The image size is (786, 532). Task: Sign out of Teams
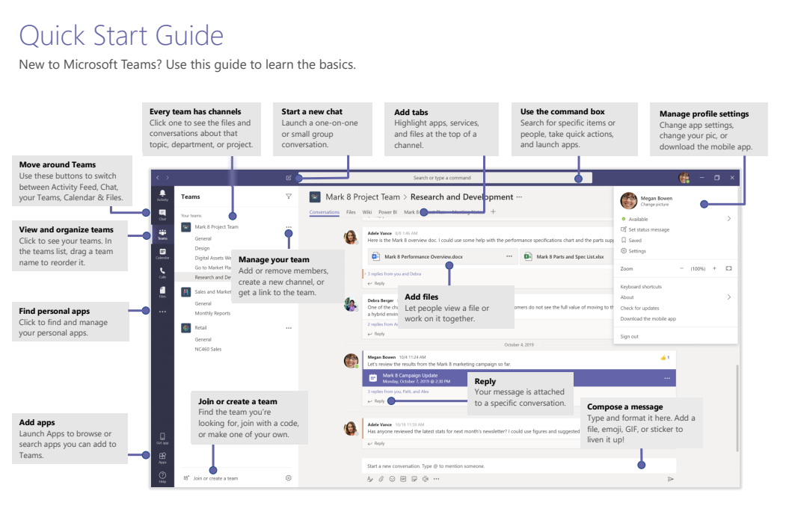tap(629, 337)
